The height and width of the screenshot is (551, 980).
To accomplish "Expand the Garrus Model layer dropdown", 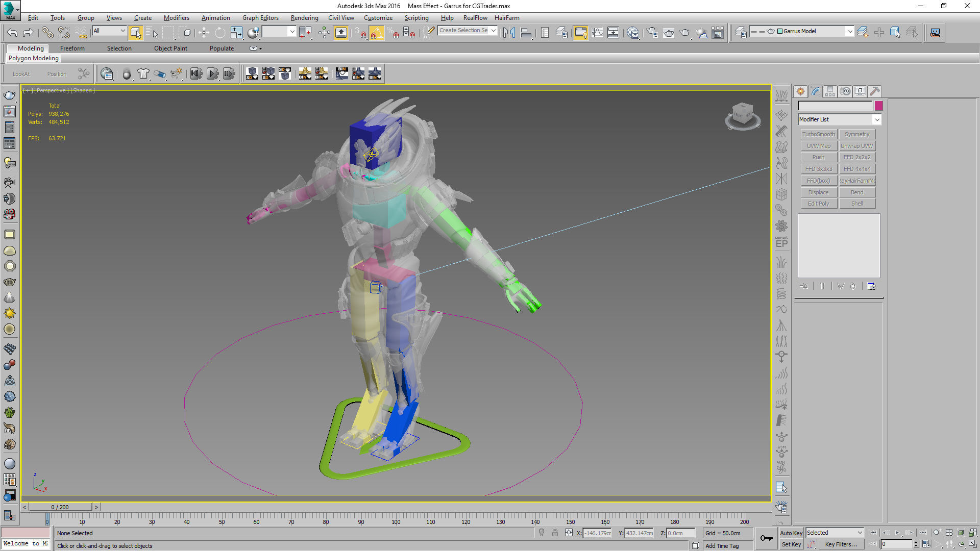I will pyautogui.click(x=849, y=31).
